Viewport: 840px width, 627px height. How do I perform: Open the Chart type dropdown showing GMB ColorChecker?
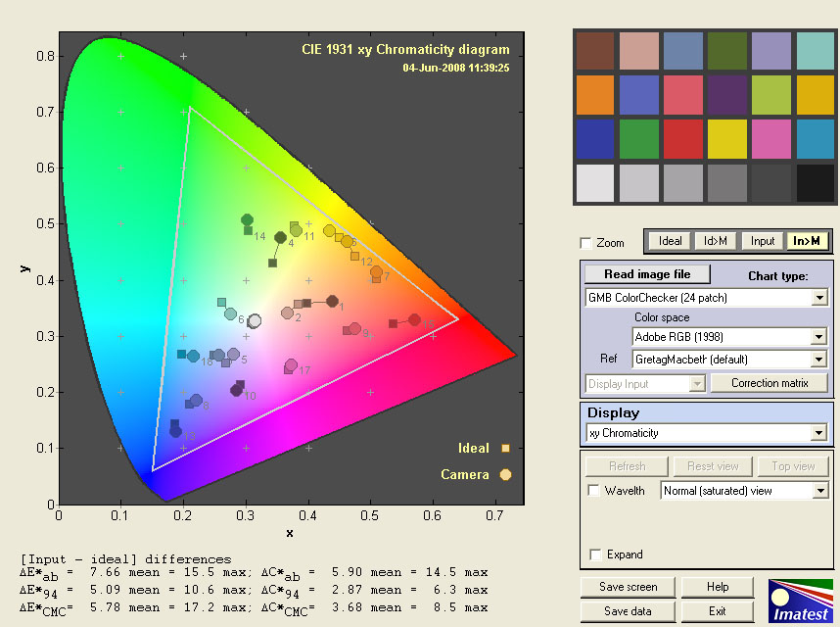coord(818,297)
